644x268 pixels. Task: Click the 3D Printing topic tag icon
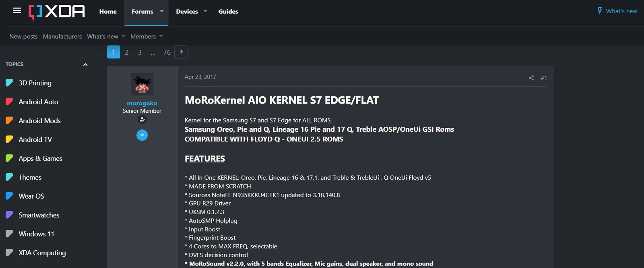click(10, 83)
